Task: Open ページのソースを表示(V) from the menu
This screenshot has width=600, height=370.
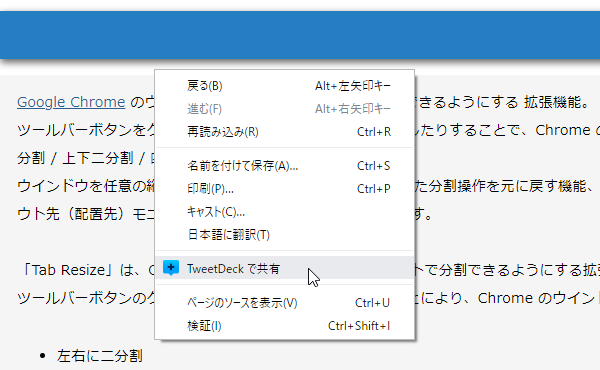Action: coord(285,303)
